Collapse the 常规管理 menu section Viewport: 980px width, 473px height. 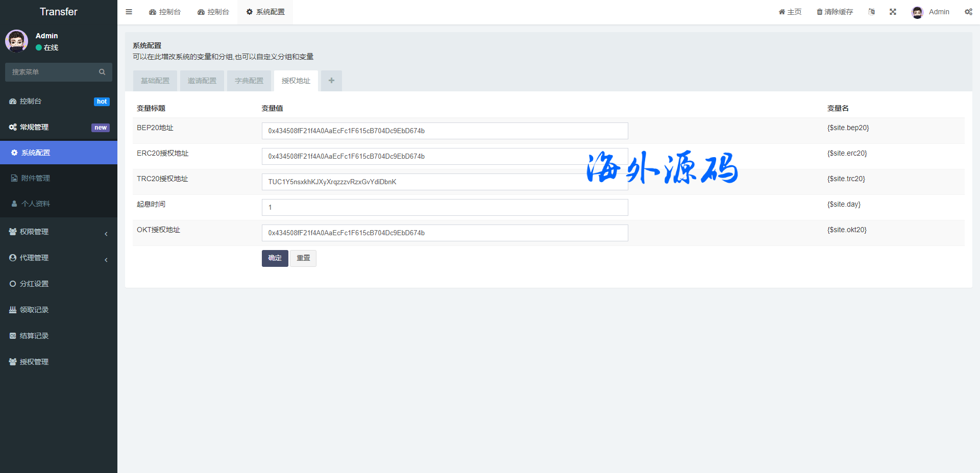click(x=34, y=127)
